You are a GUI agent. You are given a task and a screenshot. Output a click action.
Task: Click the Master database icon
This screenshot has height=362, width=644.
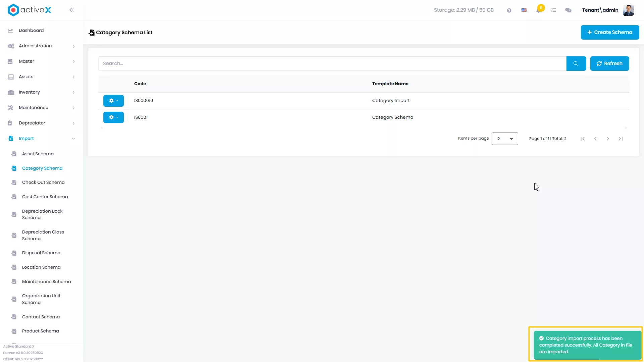coord(10,61)
